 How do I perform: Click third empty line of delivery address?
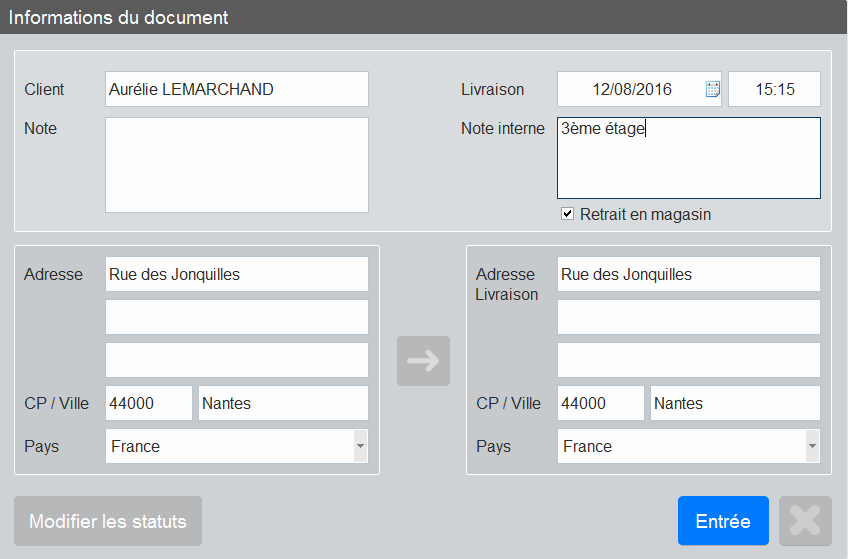tap(688, 360)
